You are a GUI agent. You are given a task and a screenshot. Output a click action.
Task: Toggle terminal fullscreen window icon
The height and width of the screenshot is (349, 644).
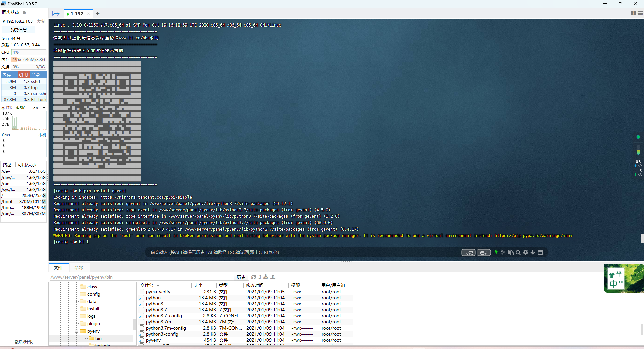[540, 252]
